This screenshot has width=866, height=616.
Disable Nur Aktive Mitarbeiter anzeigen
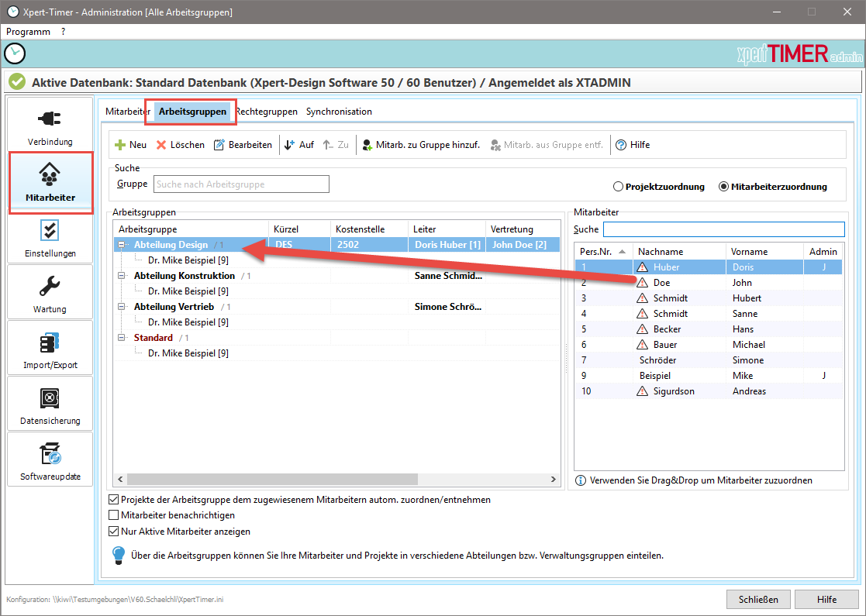115,532
